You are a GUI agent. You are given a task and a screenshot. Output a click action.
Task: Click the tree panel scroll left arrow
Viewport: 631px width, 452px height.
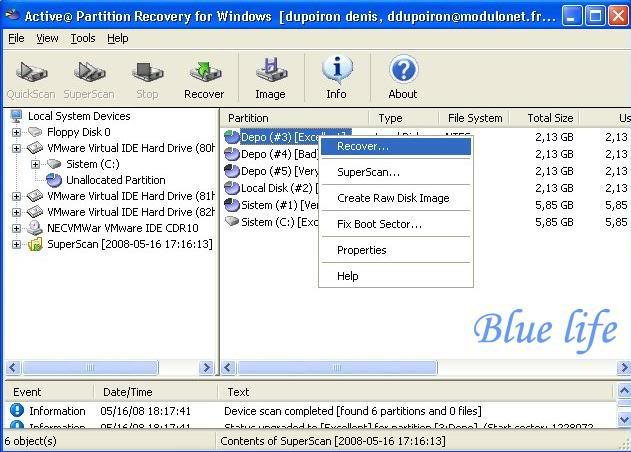pyautogui.click(x=13, y=367)
